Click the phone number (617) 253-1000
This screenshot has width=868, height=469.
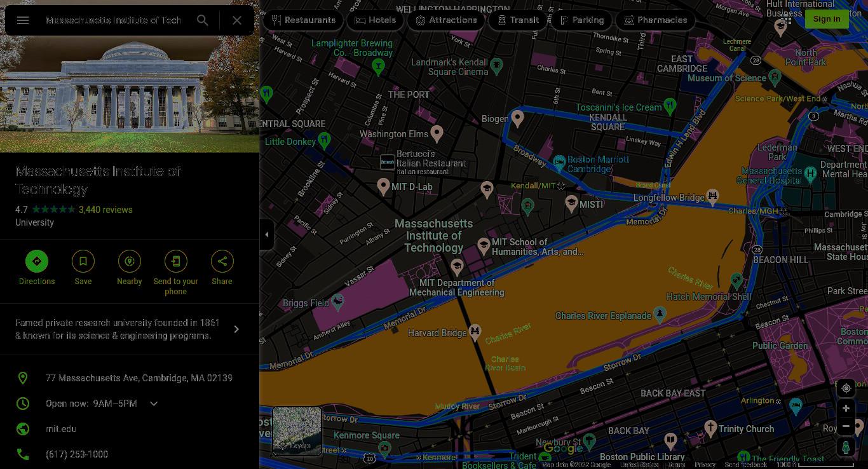click(77, 454)
